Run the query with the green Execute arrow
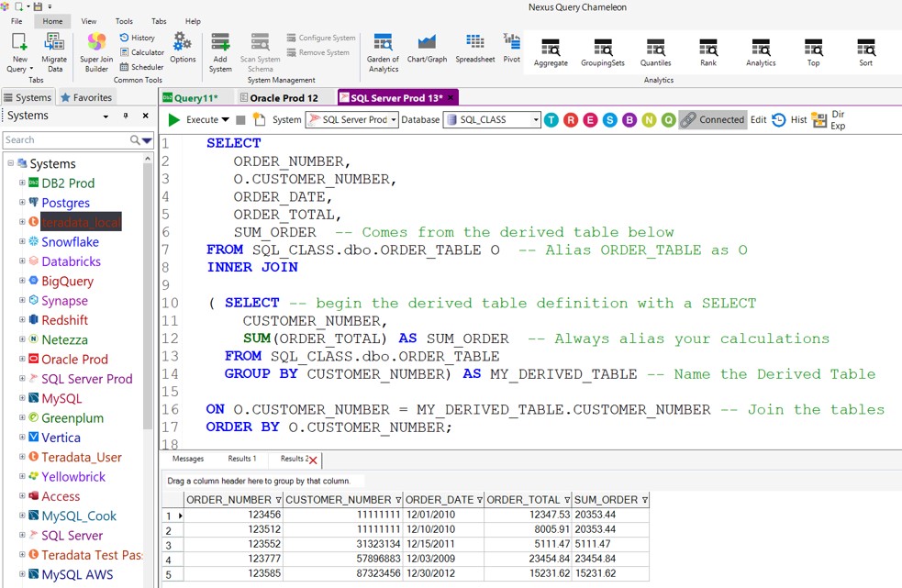This screenshot has height=588, width=902. pyautogui.click(x=173, y=119)
